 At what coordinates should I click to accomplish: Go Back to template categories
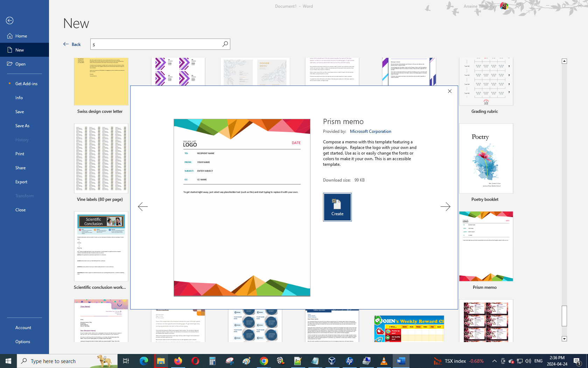72,44
